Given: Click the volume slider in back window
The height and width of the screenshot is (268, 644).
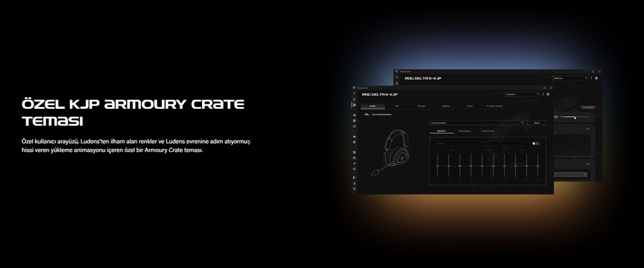Looking at the screenshot, I should (x=575, y=117).
